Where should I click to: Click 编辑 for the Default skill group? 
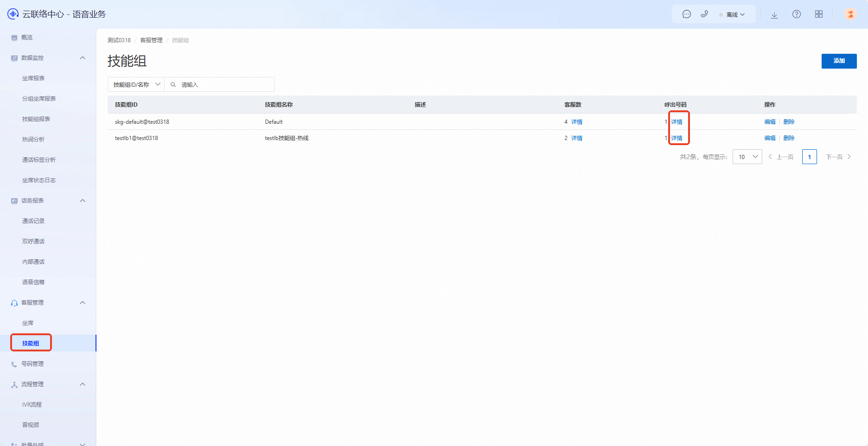tap(770, 122)
